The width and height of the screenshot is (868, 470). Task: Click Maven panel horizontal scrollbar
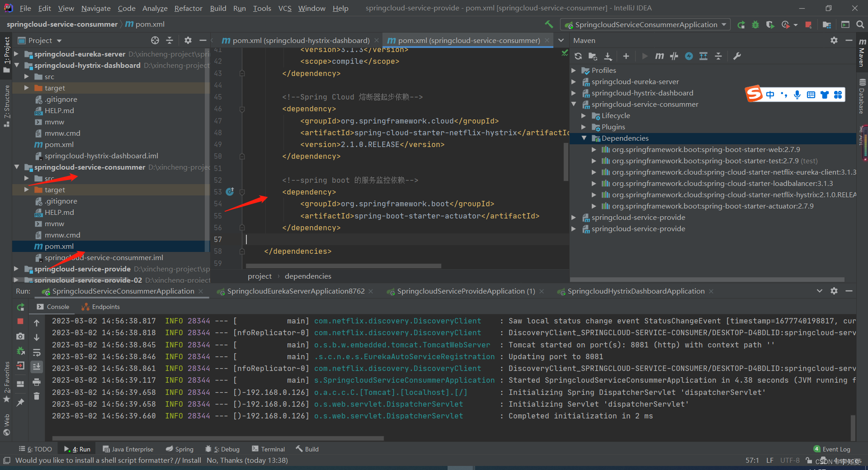708,280
